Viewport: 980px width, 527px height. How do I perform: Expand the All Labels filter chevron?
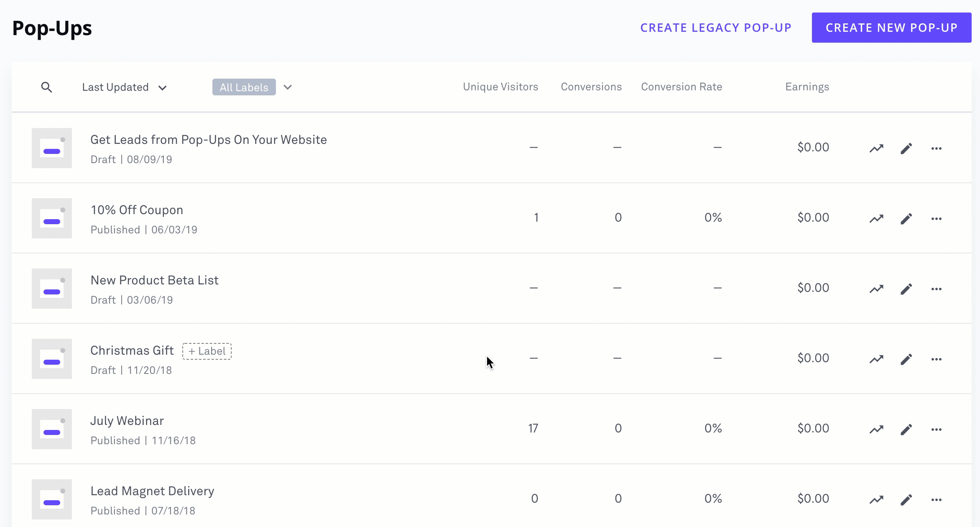click(287, 87)
